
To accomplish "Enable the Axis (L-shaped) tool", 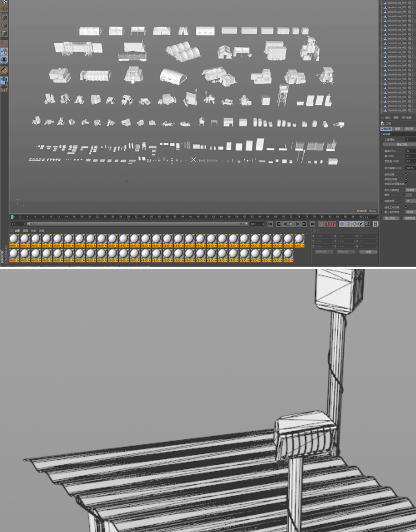I will tap(4, 43).
